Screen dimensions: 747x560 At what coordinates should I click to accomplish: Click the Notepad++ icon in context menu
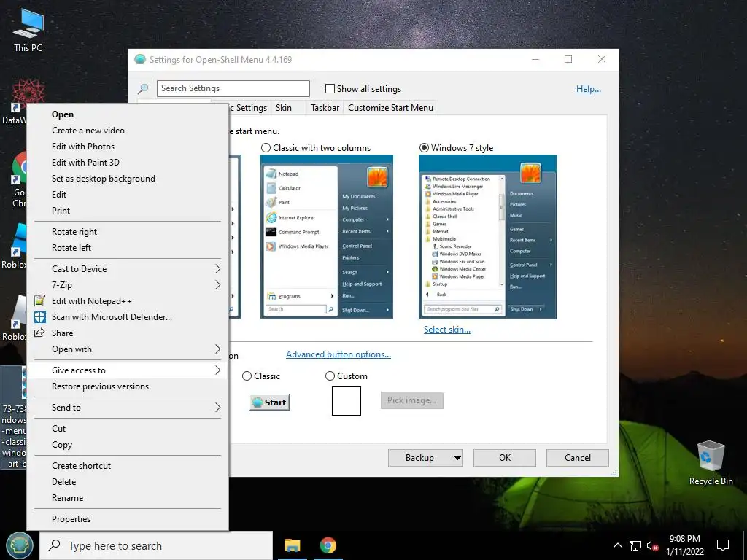(x=40, y=301)
